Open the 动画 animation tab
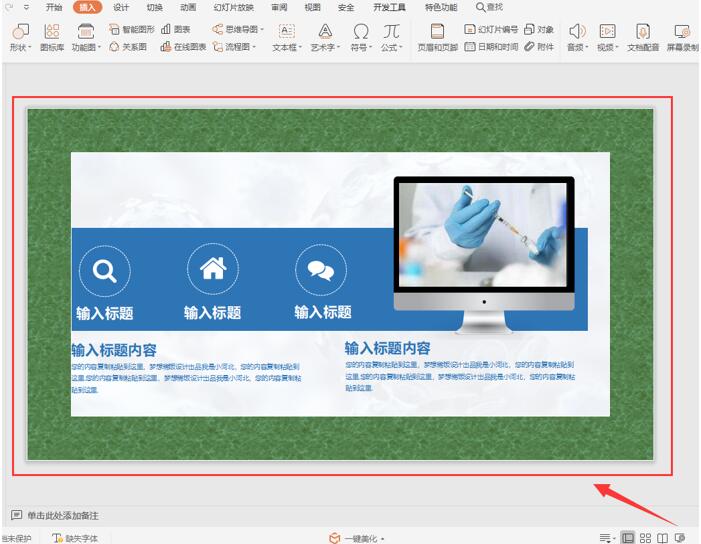This screenshot has height=544, width=701. click(188, 7)
